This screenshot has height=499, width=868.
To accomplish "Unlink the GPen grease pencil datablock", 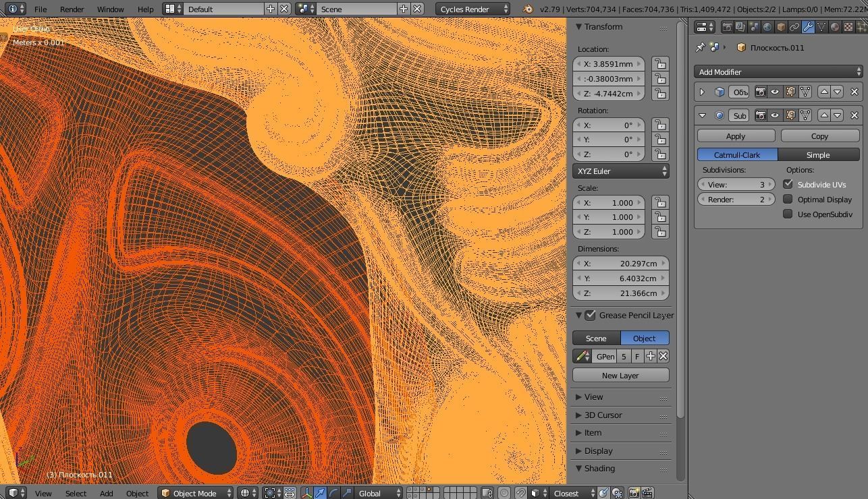I will (x=663, y=356).
